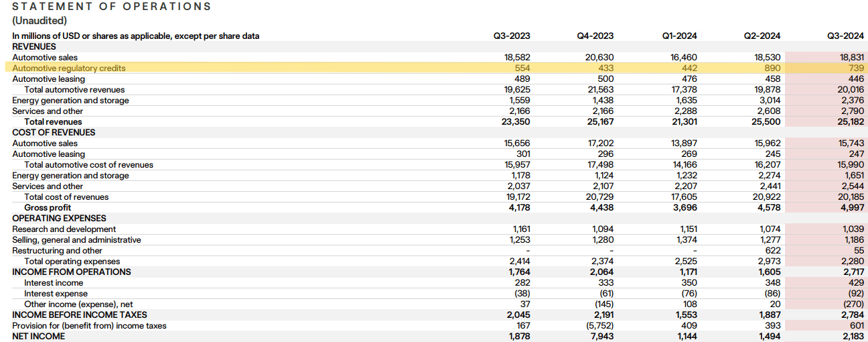The width and height of the screenshot is (868, 342).
Task: Click the NET INCOME row label
Action: [39, 337]
